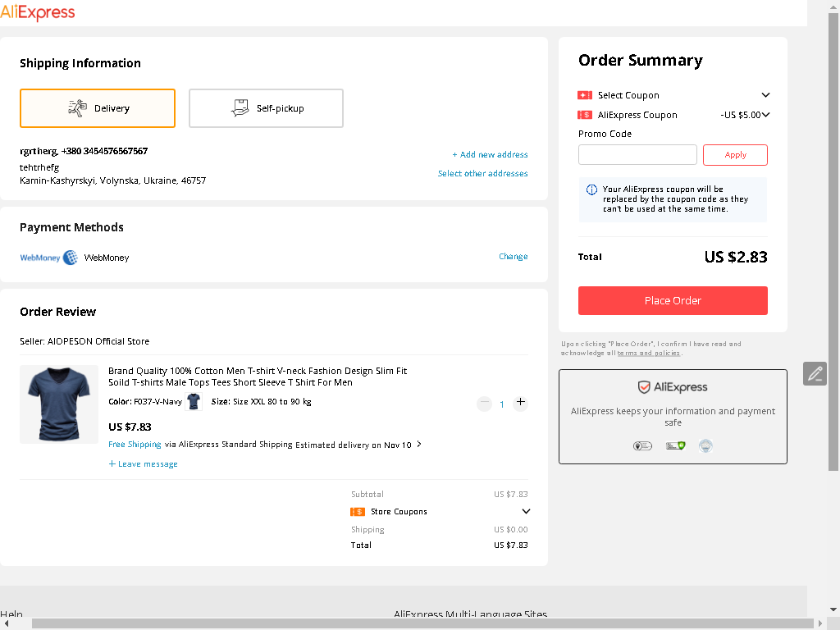The width and height of the screenshot is (840, 630).
Task: Click the AliExpress Coupon red icon
Action: [x=584, y=115]
